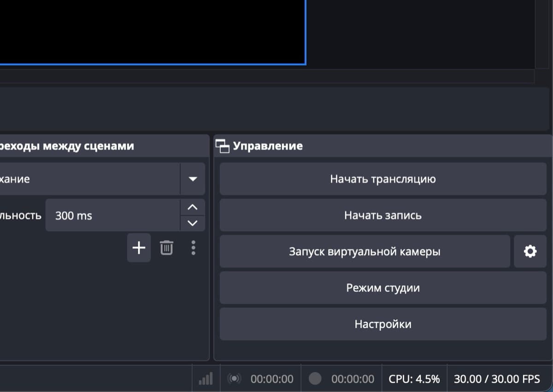Image resolution: width=553 pixels, height=392 pixels.
Task: Open virtual camera settings gear icon
Action: coord(530,252)
